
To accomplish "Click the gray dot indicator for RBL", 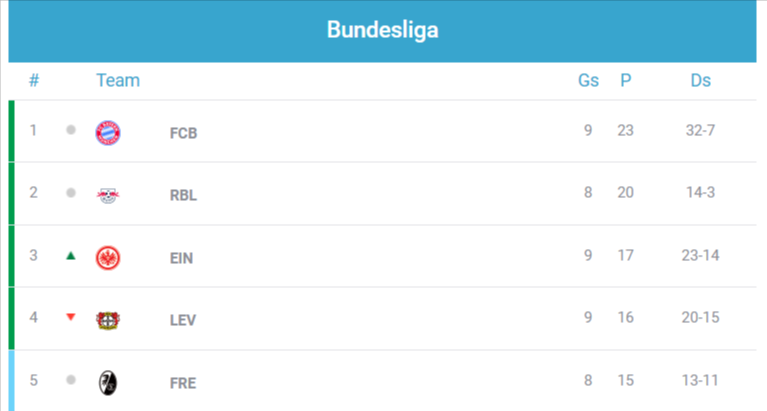I will [71, 193].
